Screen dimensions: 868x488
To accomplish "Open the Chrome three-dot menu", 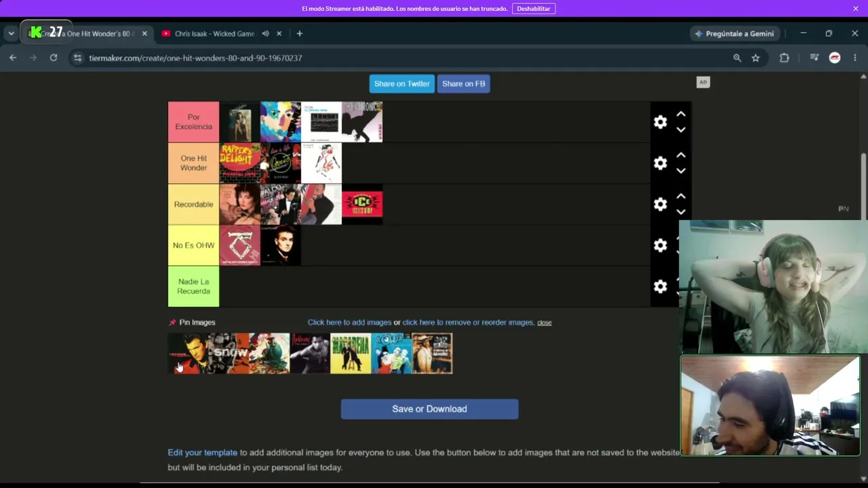I will coord(855,58).
